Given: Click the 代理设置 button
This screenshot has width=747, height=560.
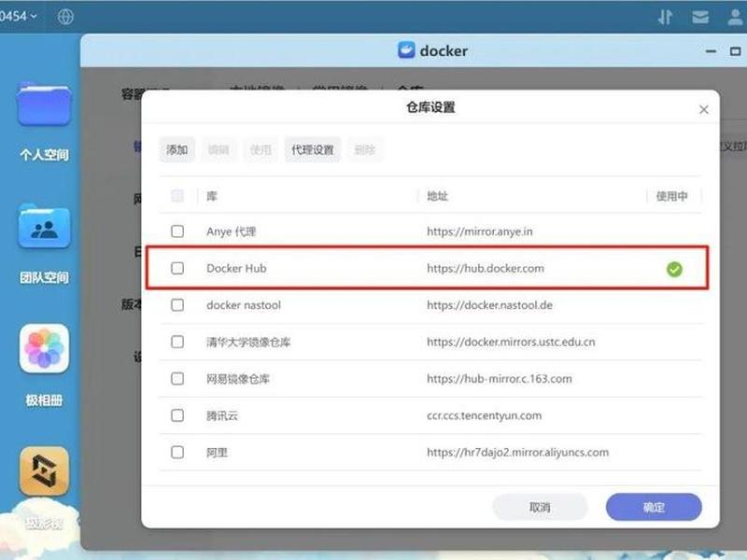Looking at the screenshot, I should [x=313, y=149].
